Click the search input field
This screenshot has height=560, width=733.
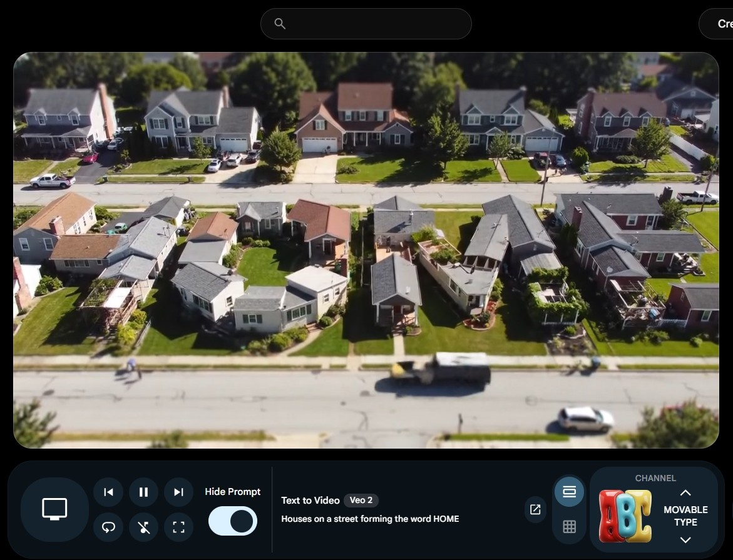[366, 24]
